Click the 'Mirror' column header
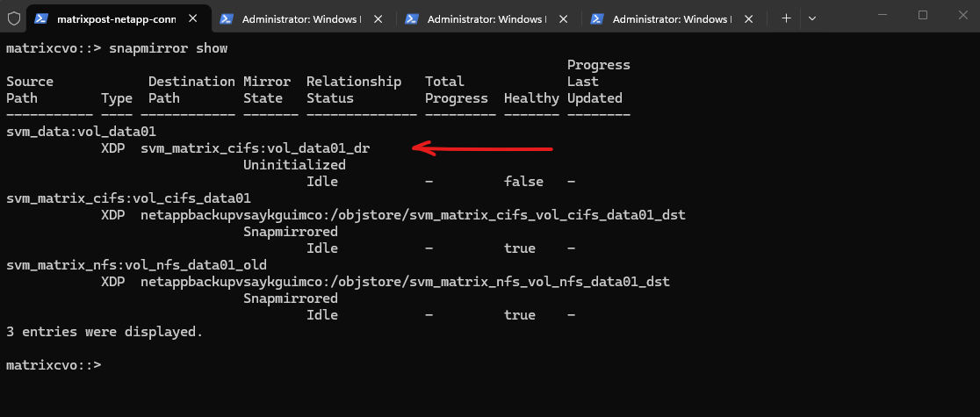 (x=267, y=82)
